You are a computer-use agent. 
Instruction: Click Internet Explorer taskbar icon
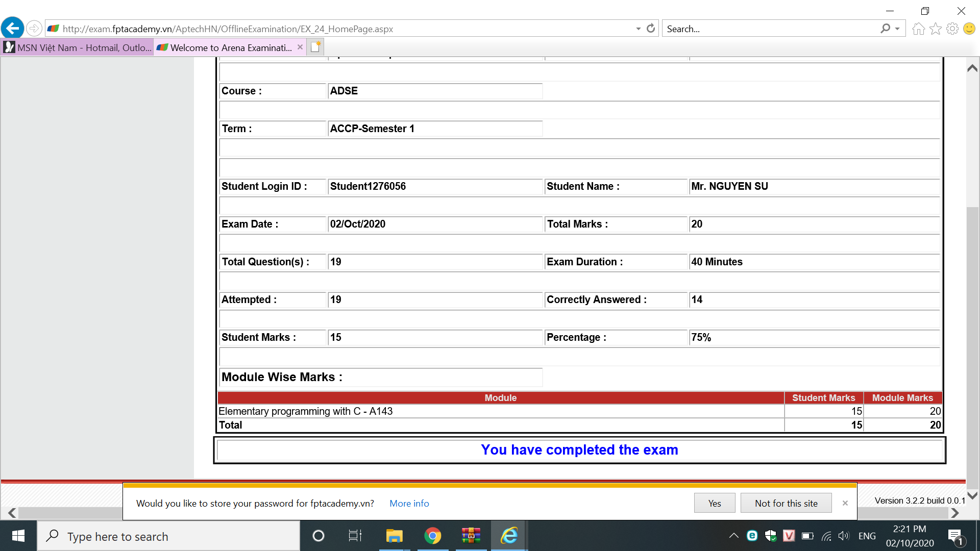(x=509, y=536)
